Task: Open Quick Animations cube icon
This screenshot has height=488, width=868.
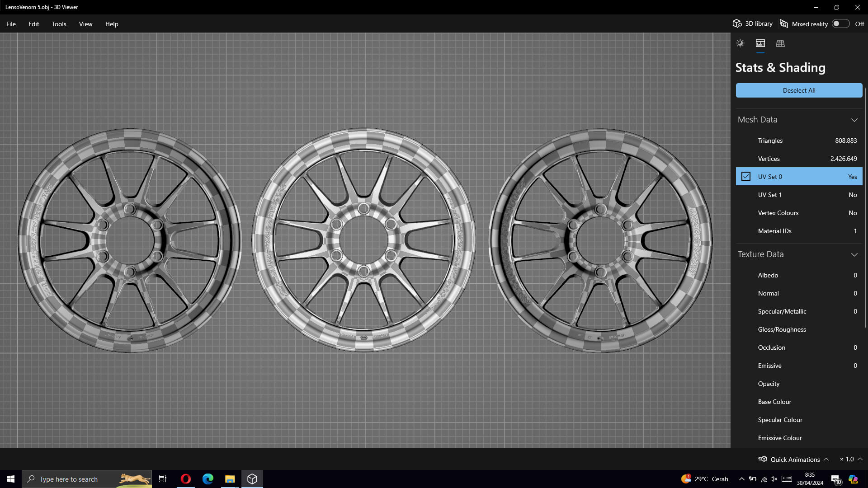Action: point(763,459)
